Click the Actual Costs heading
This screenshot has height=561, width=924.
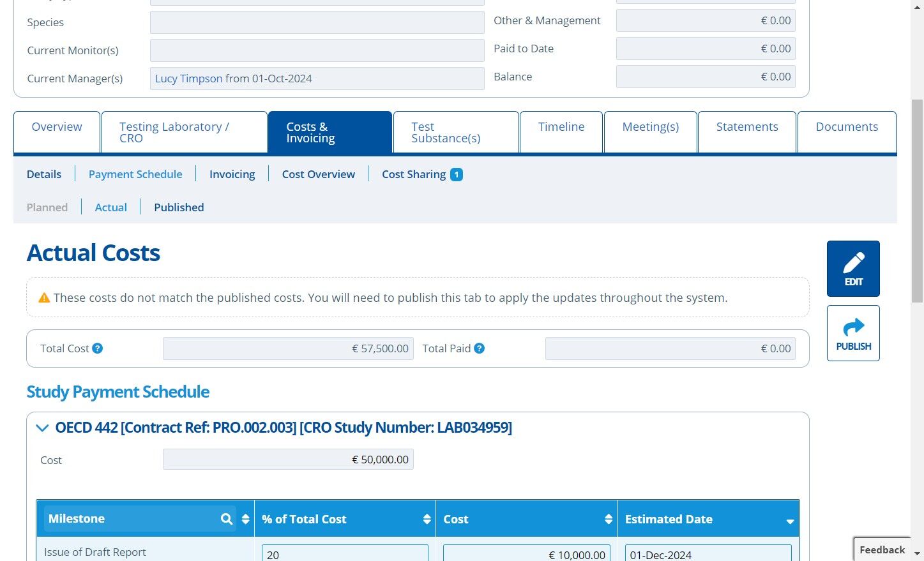[x=93, y=253]
